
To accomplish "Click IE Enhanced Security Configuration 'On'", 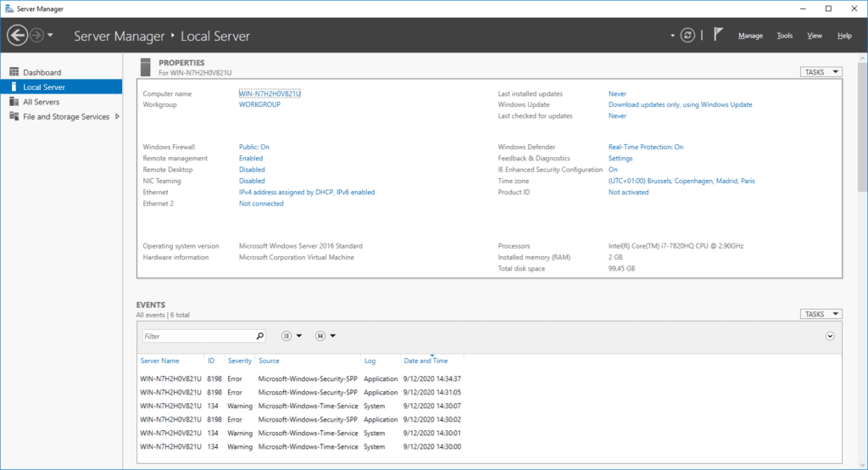I will [x=613, y=170].
